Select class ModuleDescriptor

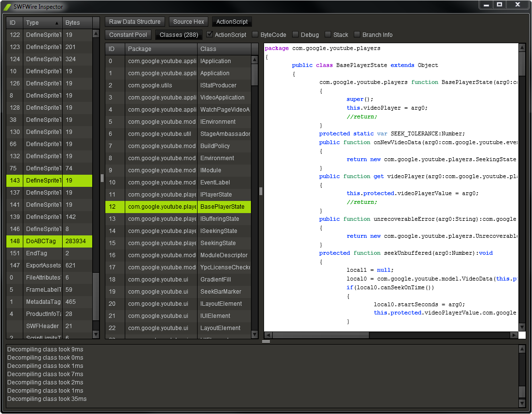[178, 255]
